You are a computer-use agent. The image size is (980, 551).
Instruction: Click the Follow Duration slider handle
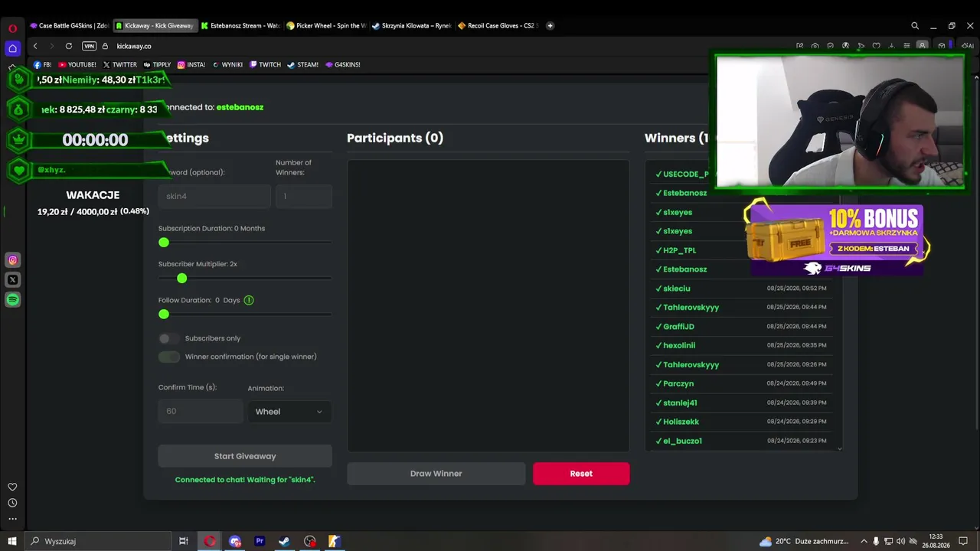(x=164, y=315)
